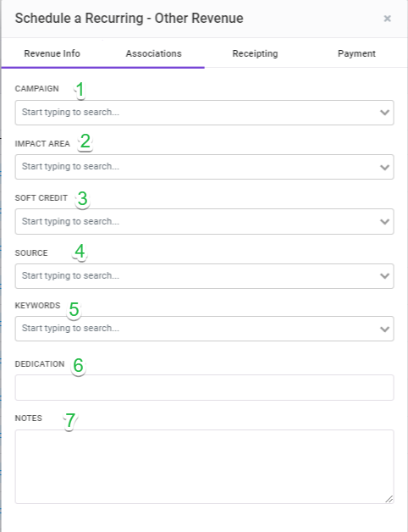Screen dimensions: 408x532
Task: Select the Payment tab
Action: [x=356, y=53]
